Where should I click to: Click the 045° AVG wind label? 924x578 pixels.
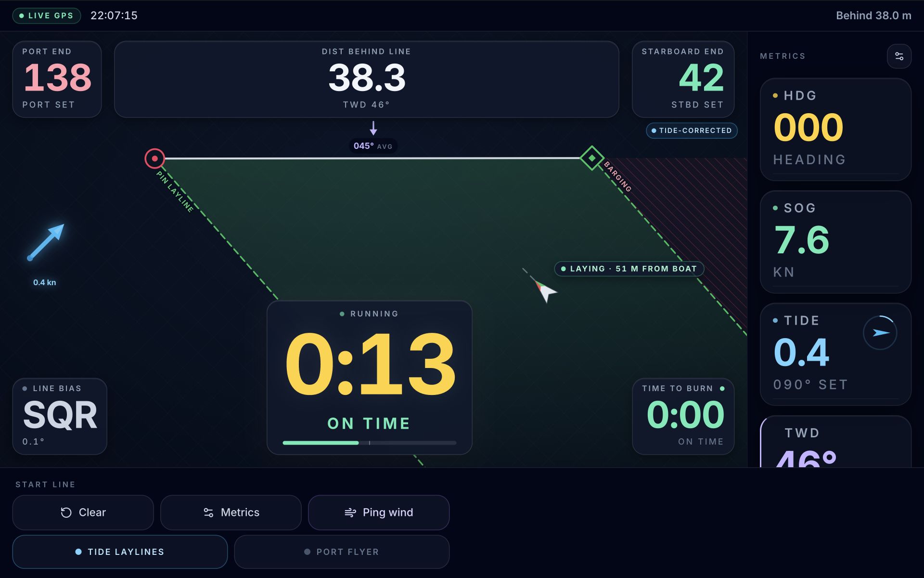click(x=373, y=146)
